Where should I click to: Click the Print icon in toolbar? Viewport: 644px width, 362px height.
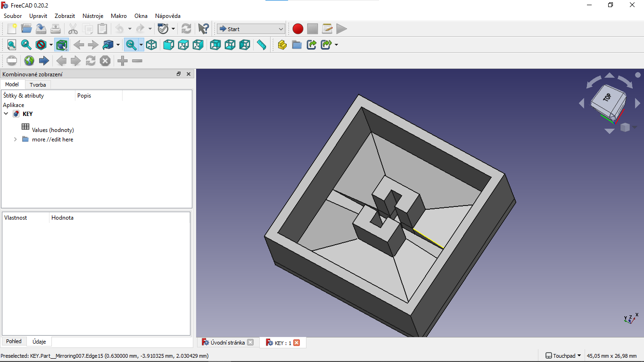coord(56,29)
